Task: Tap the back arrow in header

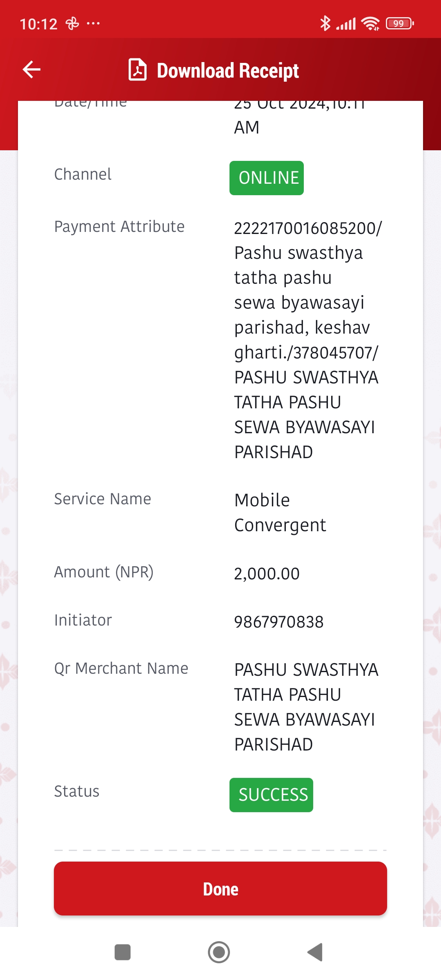Action: pos(31,69)
